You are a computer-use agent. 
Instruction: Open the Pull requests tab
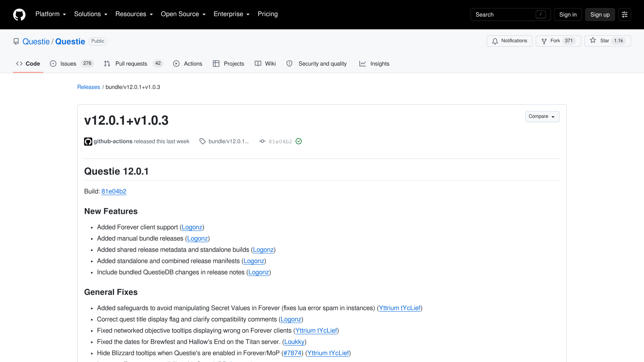click(x=134, y=64)
